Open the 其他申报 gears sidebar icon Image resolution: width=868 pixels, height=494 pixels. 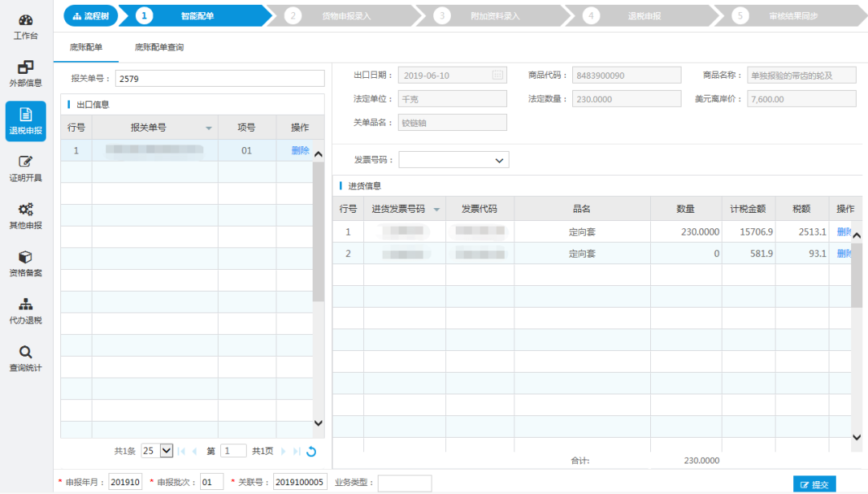tap(26, 216)
